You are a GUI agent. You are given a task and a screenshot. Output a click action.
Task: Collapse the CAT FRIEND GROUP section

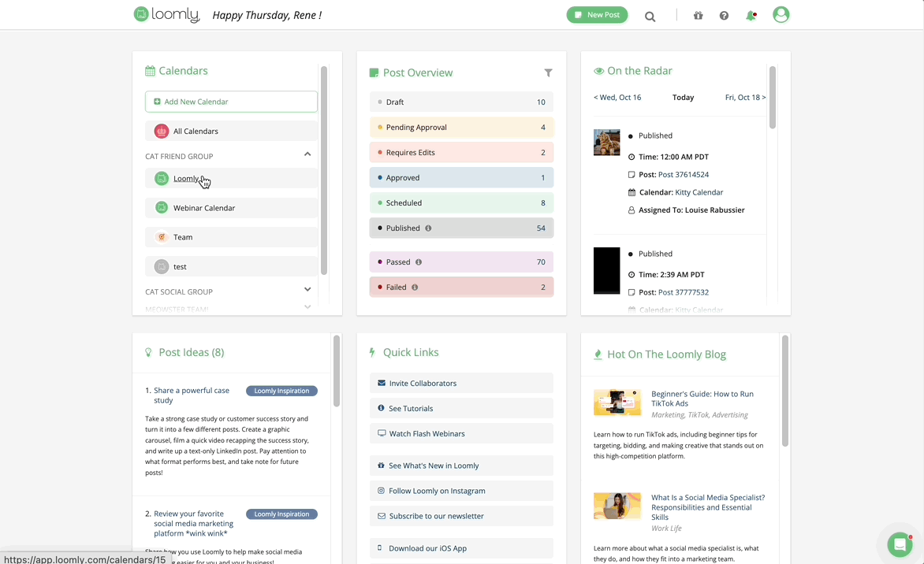(x=307, y=155)
